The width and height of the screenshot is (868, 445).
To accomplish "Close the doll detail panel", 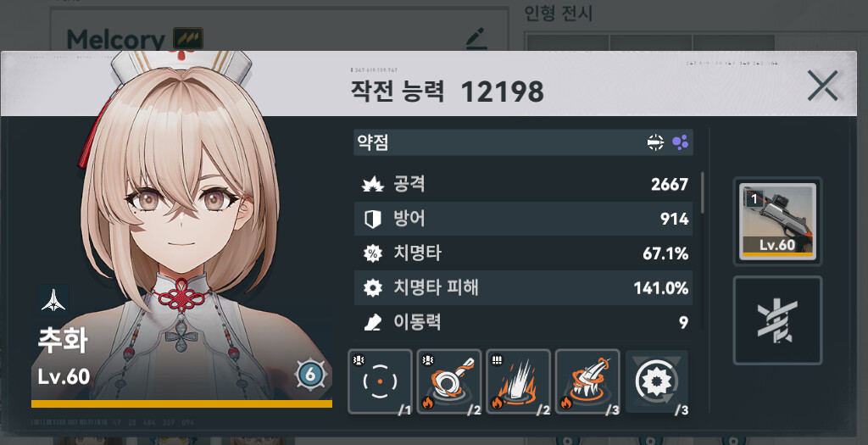I will pyautogui.click(x=822, y=86).
